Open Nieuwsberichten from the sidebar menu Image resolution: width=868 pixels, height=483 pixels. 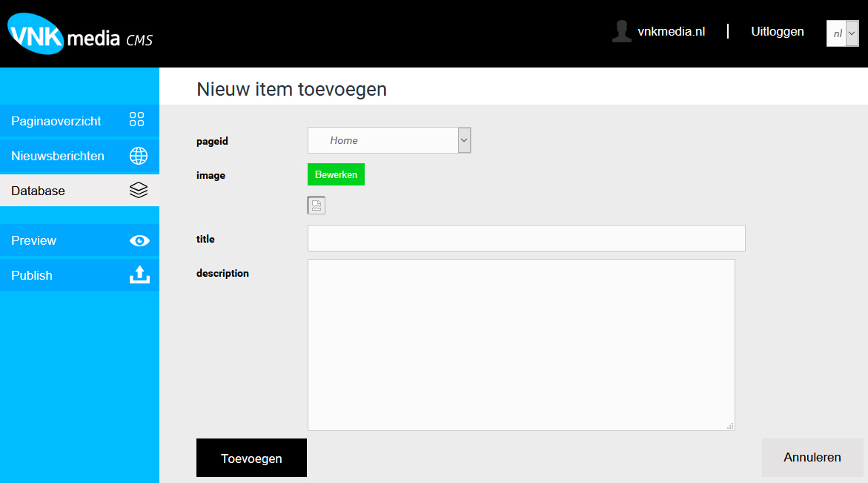[58, 156]
